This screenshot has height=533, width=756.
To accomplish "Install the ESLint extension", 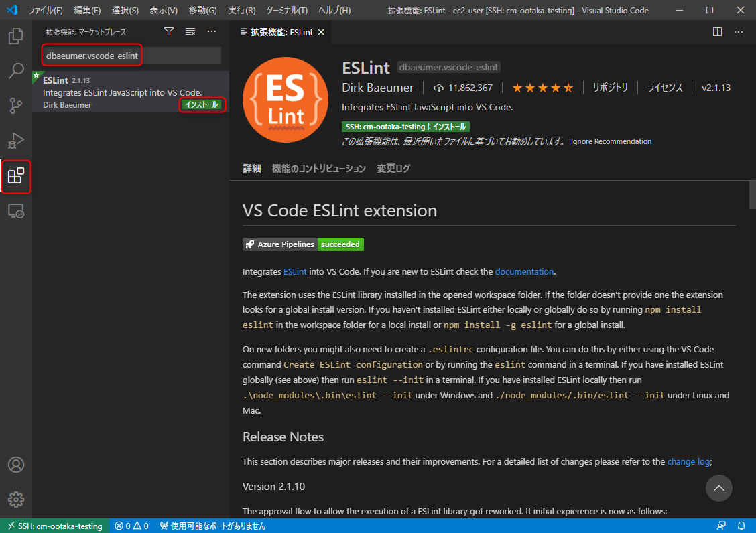I will [202, 104].
